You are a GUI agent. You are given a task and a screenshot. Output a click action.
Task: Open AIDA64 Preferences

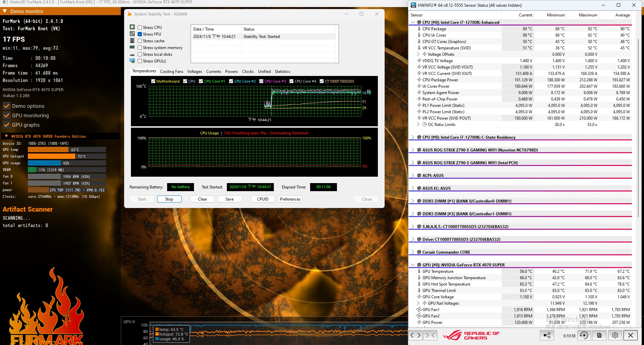pyautogui.click(x=290, y=199)
